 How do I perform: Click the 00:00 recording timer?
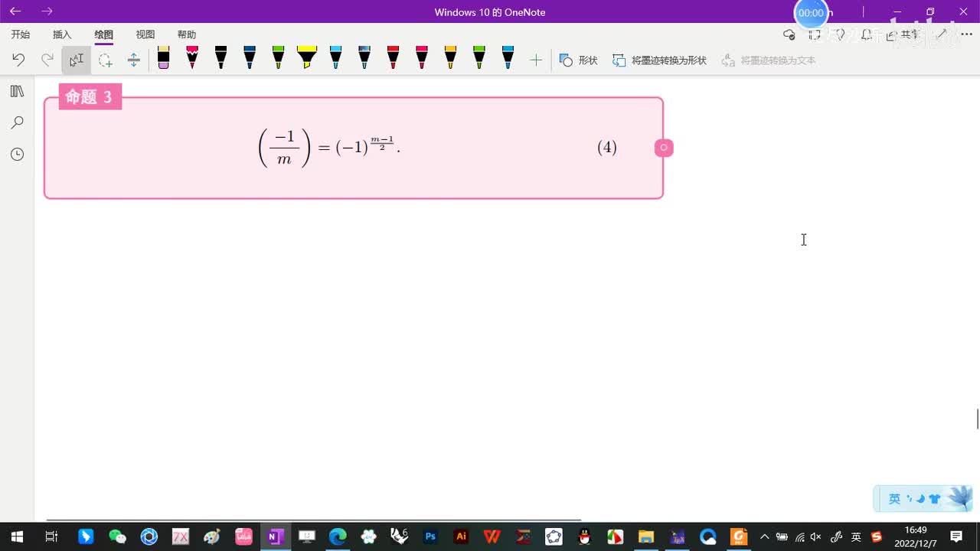(x=811, y=13)
